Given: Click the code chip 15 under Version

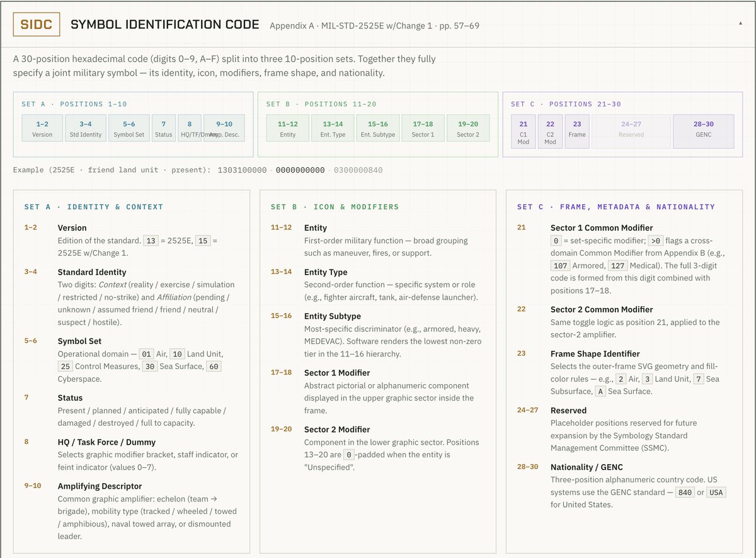Looking at the screenshot, I should tap(202, 241).
